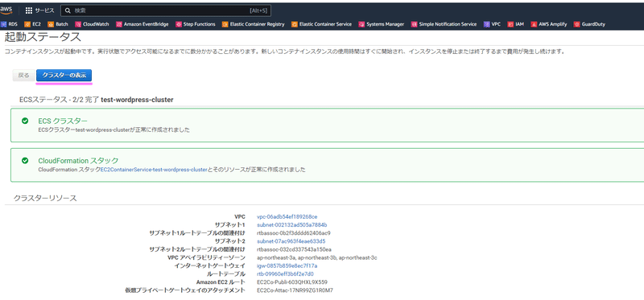Click the ap-northeast-3a availability zones value
This screenshot has width=644, height=300.
tap(316, 257)
